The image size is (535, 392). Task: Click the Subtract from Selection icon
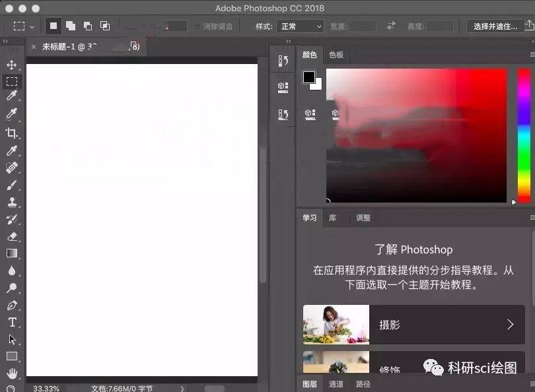click(88, 26)
